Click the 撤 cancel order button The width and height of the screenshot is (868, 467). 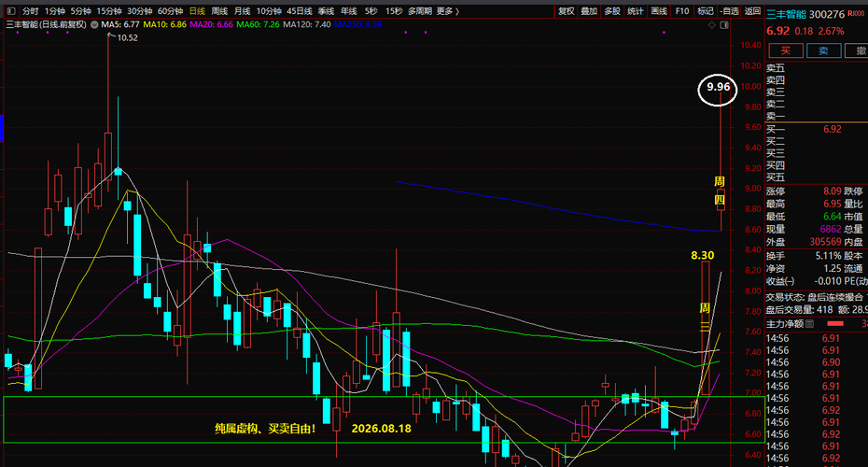(x=859, y=51)
